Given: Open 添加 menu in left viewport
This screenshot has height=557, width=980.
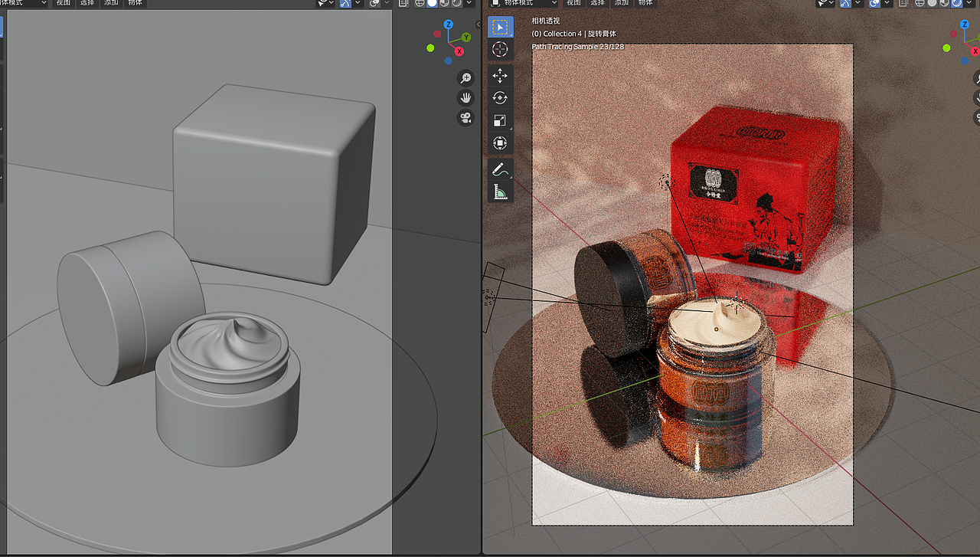Looking at the screenshot, I should pyautogui.click(x=111, y=3).
